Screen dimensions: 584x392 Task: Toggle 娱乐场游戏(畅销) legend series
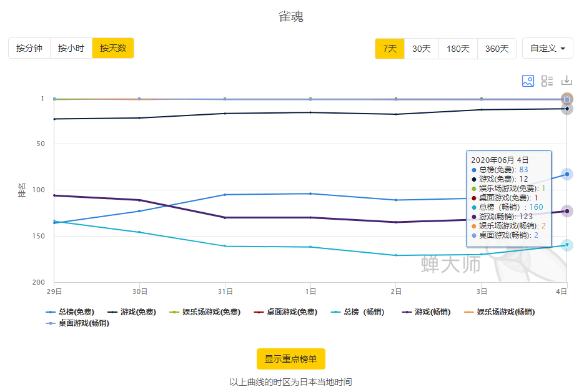tap(499, 312)
